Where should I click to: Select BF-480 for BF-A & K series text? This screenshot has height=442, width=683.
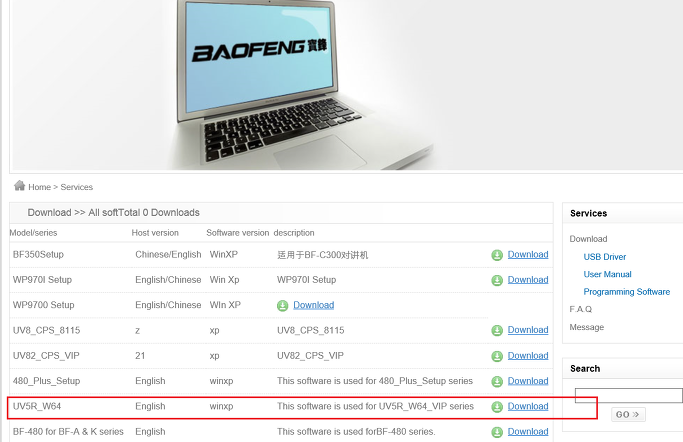coord(68,431)
